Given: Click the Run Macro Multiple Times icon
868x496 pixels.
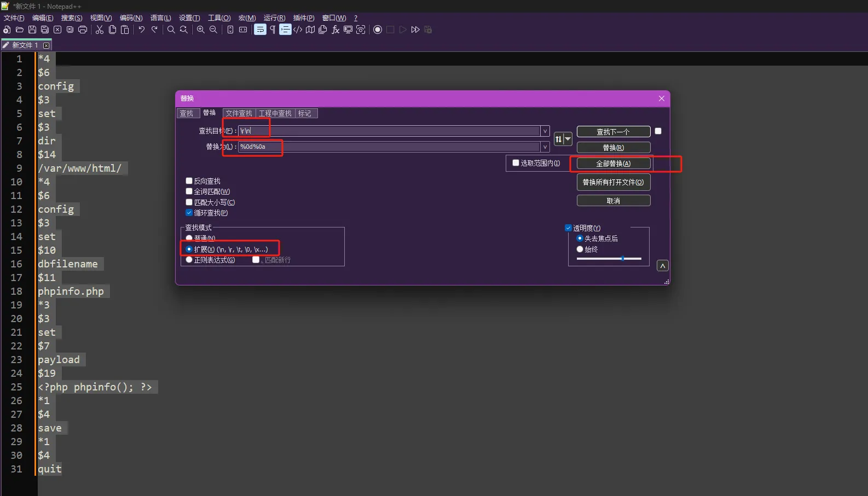Looking at the screenshot, I should (415, 30).
